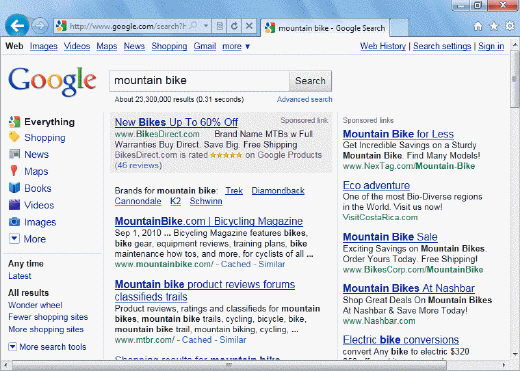Click the Cannondale brand link
This screenshot has width=520, height=371.
click(138, 201)
